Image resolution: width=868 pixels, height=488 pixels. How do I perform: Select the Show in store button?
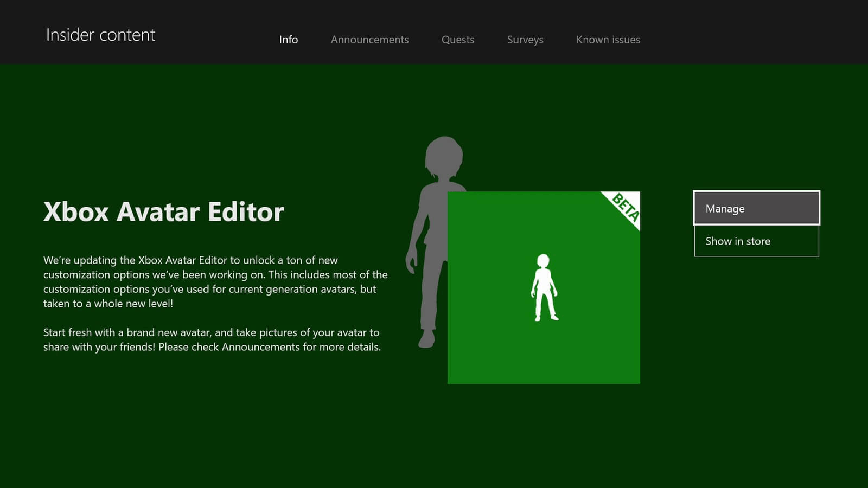[x=756, y=241]
